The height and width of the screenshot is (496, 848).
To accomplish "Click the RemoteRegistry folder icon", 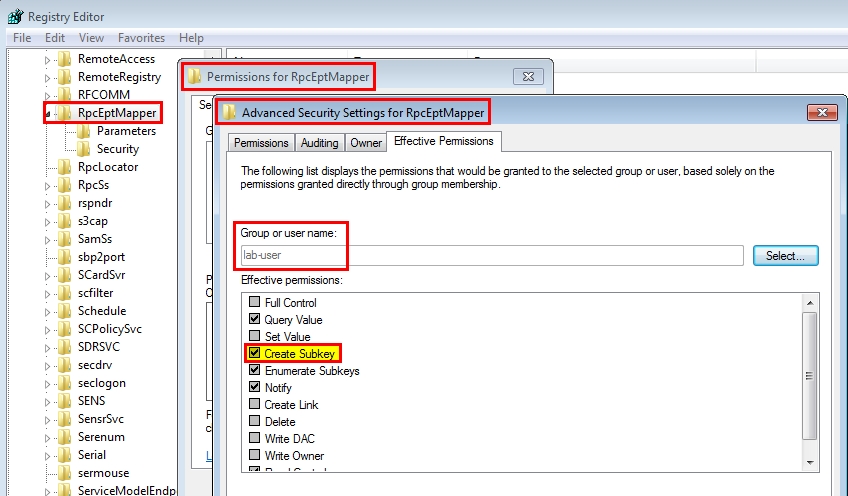I will 65,77.
